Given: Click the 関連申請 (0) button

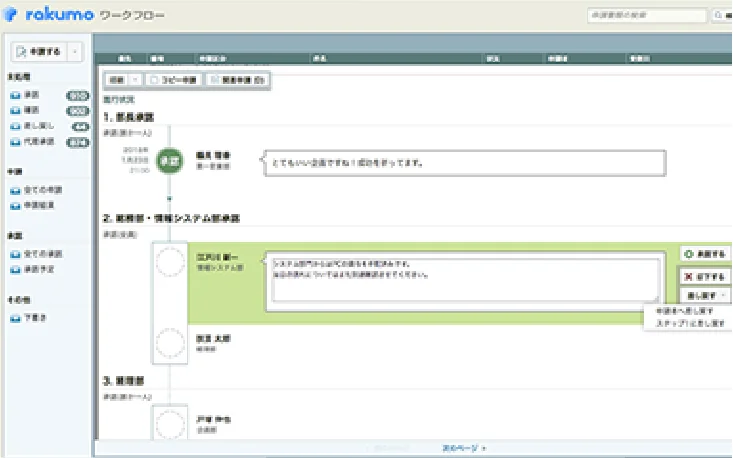Looking at the screenshot, I should click(237, 80).
